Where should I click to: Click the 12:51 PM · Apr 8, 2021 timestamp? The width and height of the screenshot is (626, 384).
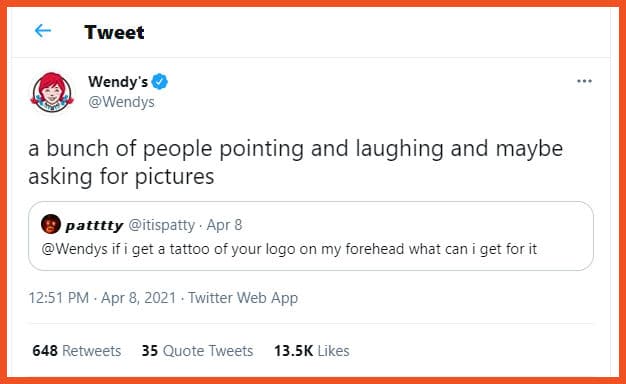pyautogui.click(x=102, y=298)
